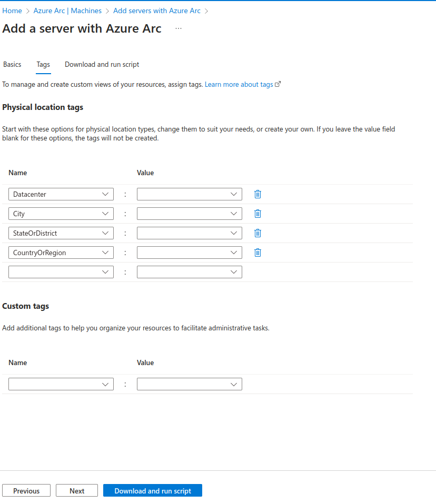Open the StateOrDistrict name dropdown

[61, 233]
